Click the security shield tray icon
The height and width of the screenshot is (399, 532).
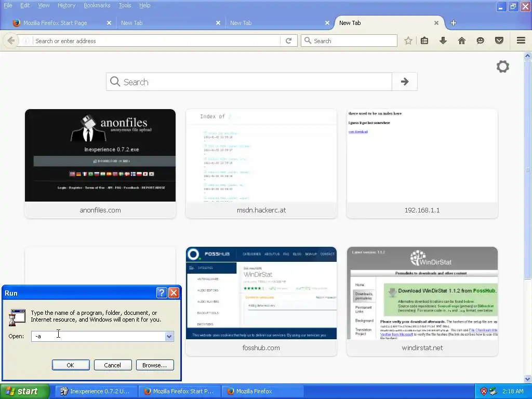coord(484,391)
